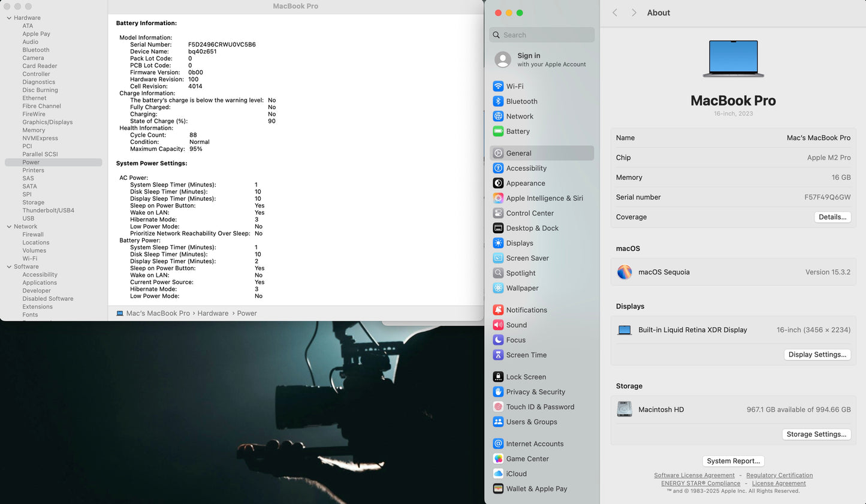
Task: Open the Battery settings icon
Action: (x=498, y=131)
